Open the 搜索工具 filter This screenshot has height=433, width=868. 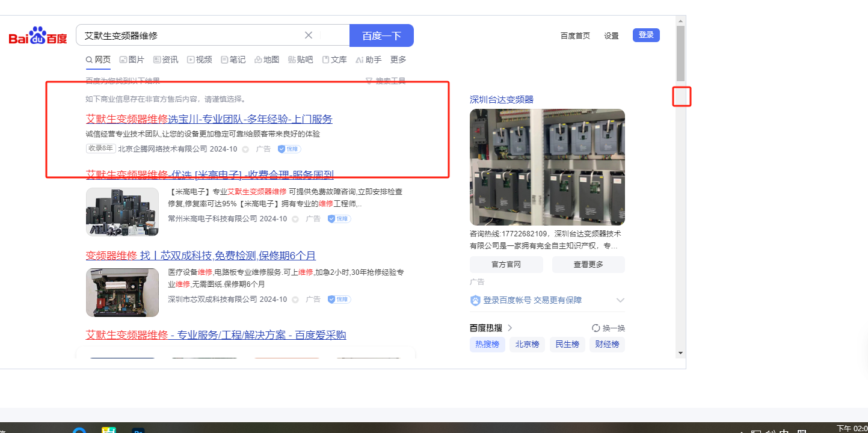pos(386,81)
